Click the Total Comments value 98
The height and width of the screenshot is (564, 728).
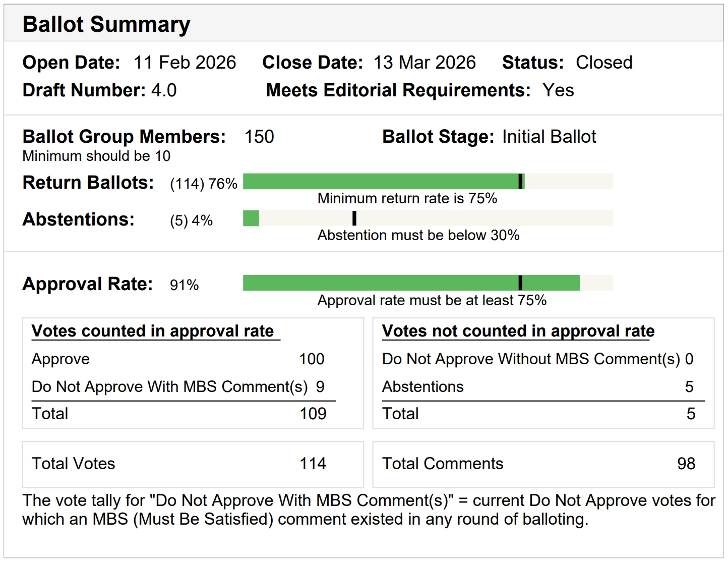686,464
